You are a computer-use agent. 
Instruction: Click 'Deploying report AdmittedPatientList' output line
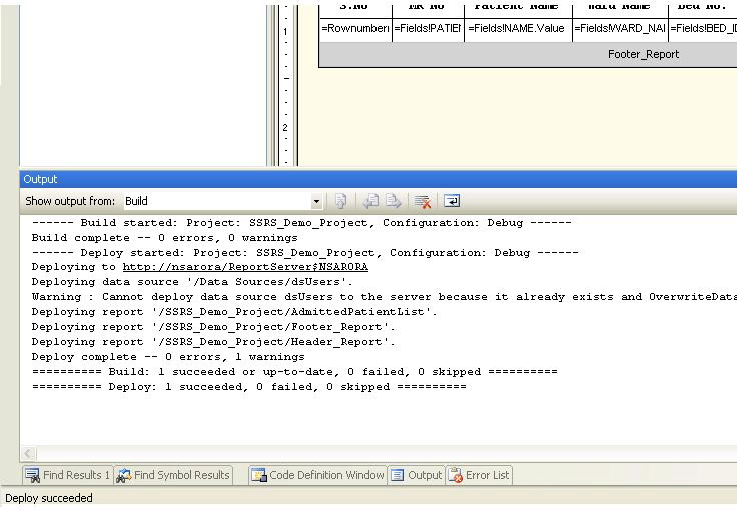click(x=235, y=312)
